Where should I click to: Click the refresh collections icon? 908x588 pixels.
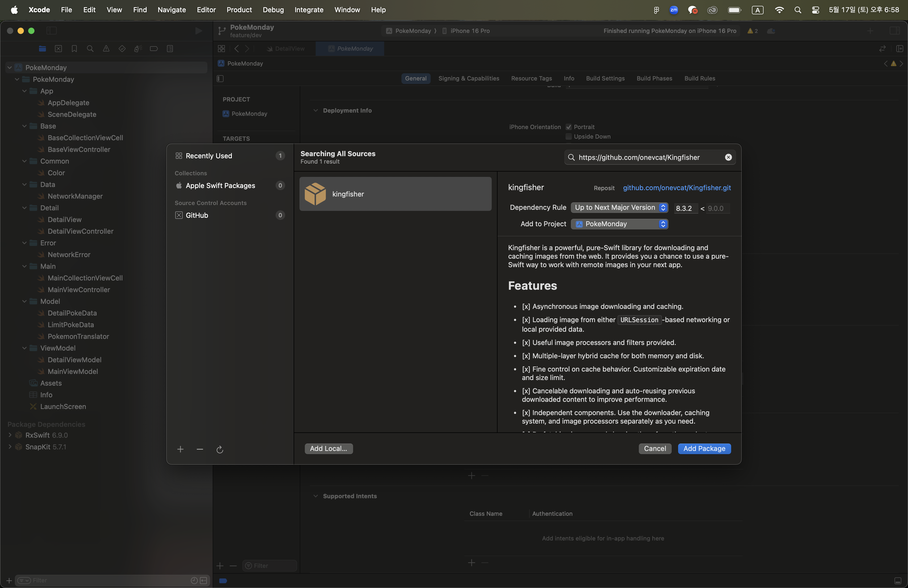tap(219, 449)
